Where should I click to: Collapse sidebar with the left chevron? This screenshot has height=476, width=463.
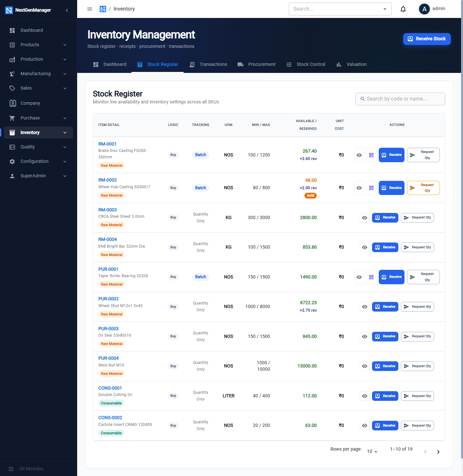pyautogui.click(x=67, y=10)
